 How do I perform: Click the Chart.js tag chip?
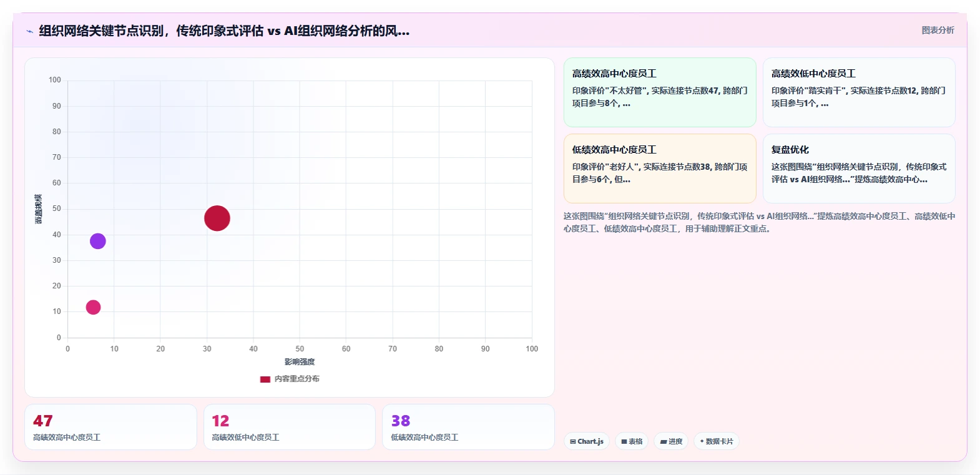point(587,441)
